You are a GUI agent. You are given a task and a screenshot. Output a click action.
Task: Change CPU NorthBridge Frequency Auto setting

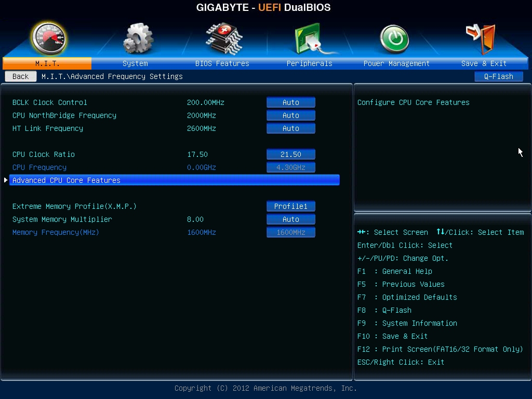coord(291,115)
